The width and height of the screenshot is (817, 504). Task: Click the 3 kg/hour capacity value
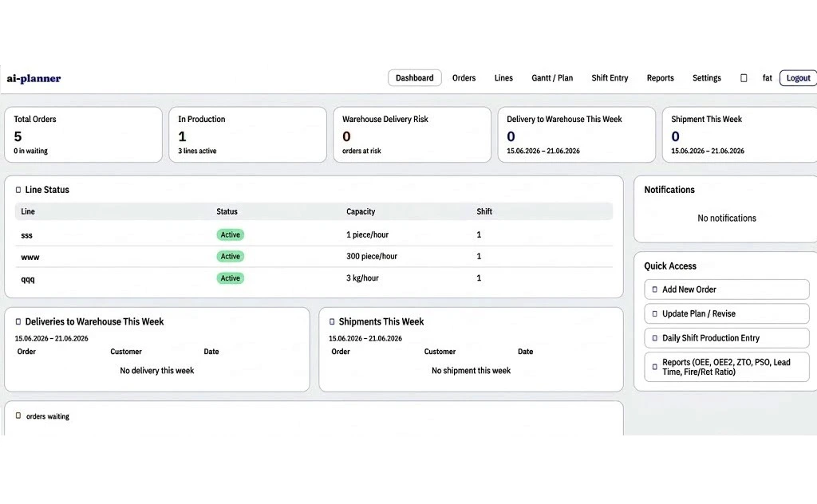(362, 278)
